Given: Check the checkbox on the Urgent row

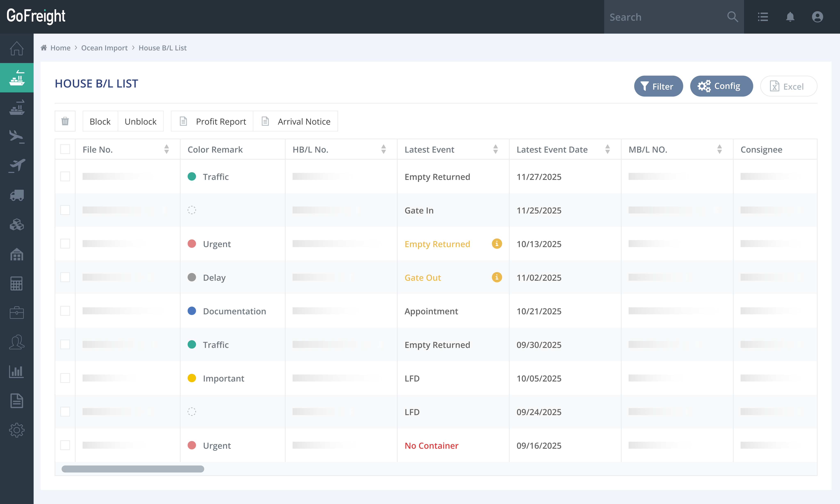Looking at the screenshot, I should click(65, 244).
